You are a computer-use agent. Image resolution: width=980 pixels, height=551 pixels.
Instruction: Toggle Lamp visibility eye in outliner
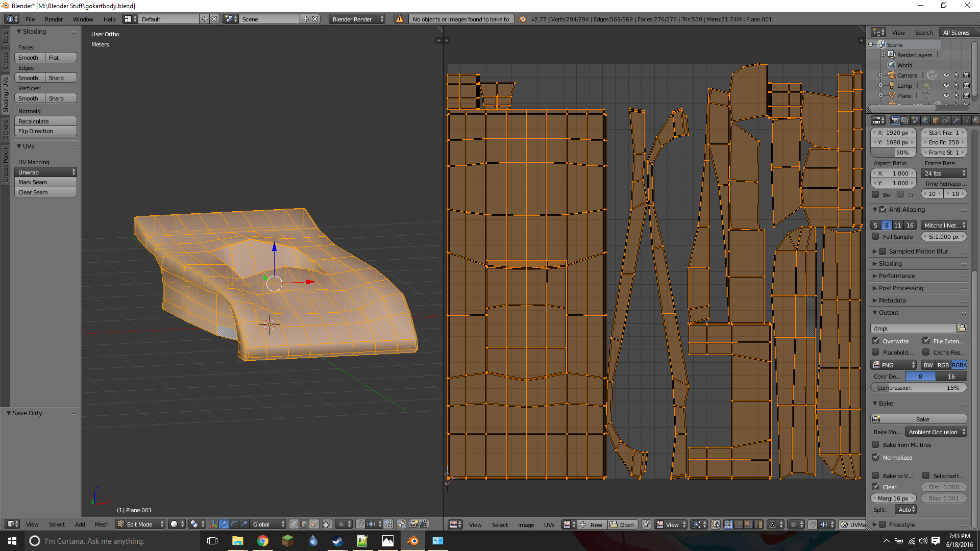coord(946,85)
